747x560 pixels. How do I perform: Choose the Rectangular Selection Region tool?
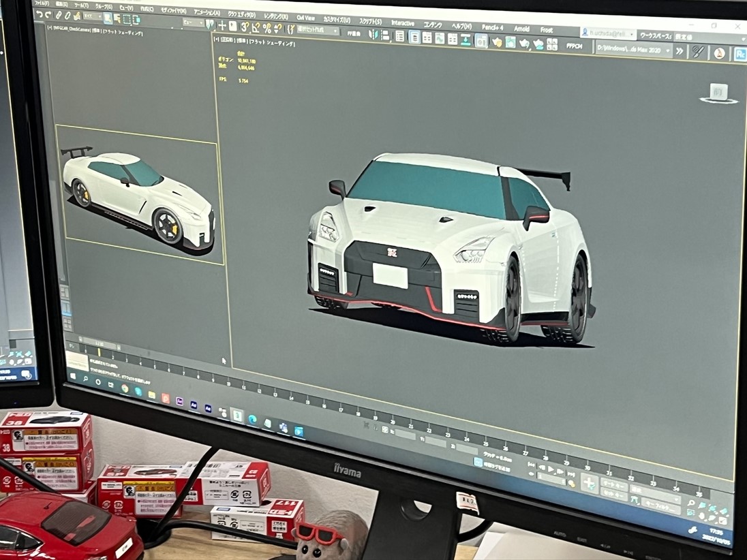(127, 20)
